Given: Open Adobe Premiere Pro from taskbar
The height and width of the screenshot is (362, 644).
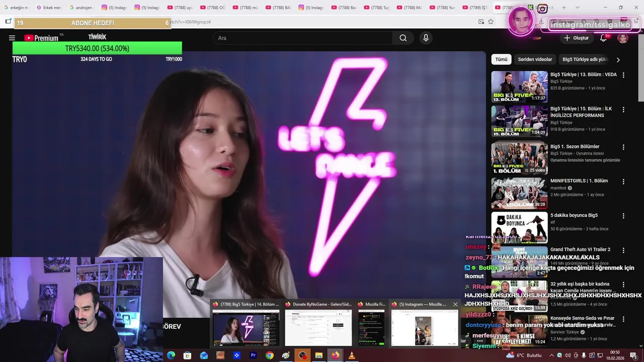Looking at the screenshot, I should pyautogui.click(x=253, y=355).
